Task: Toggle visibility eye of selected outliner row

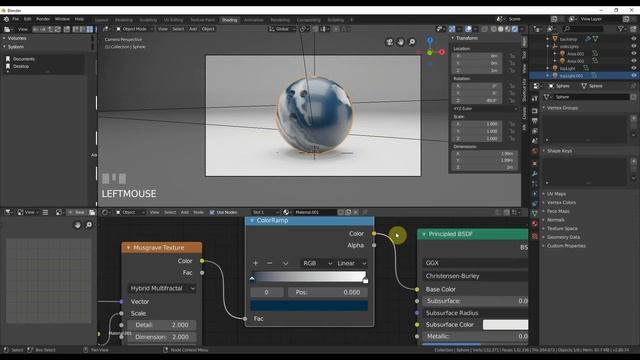Action: [633, 76]
